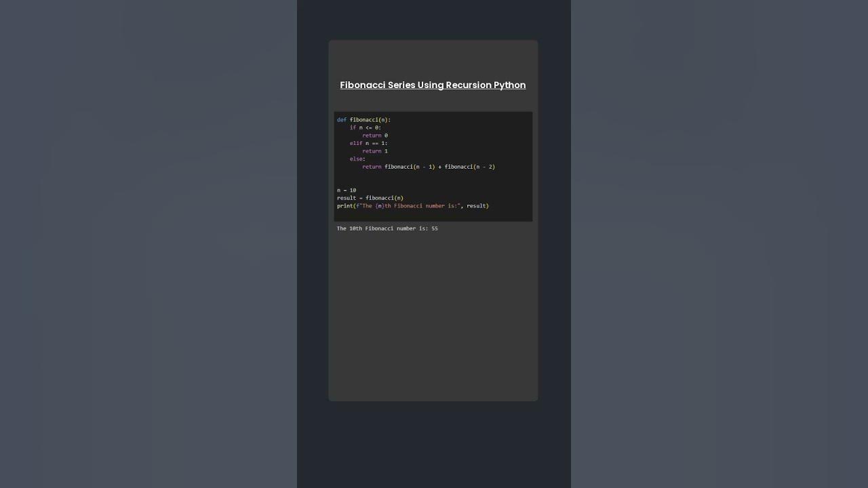Click the line "elif n == 1:"
Viewport: 868px width, 488px height.
point(369,143)
